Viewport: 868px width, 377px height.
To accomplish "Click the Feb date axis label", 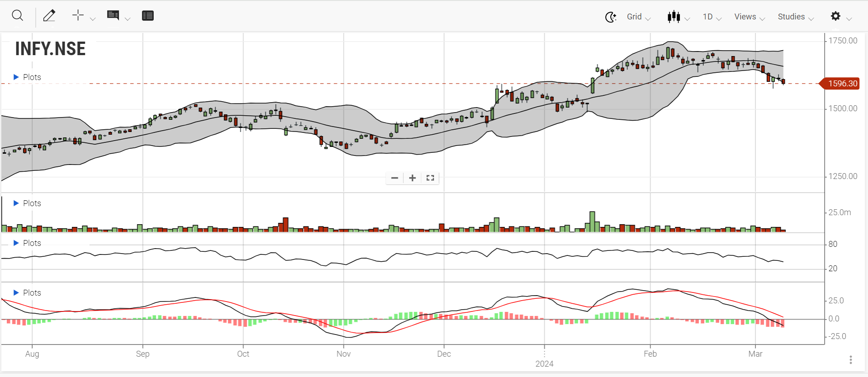I will (x=650, y=354).
